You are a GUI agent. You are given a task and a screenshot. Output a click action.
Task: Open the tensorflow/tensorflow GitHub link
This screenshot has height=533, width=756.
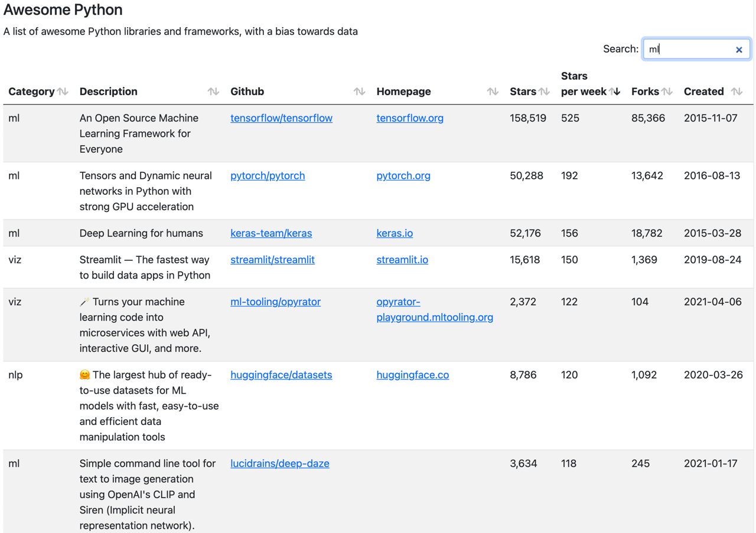pos(281,118)
